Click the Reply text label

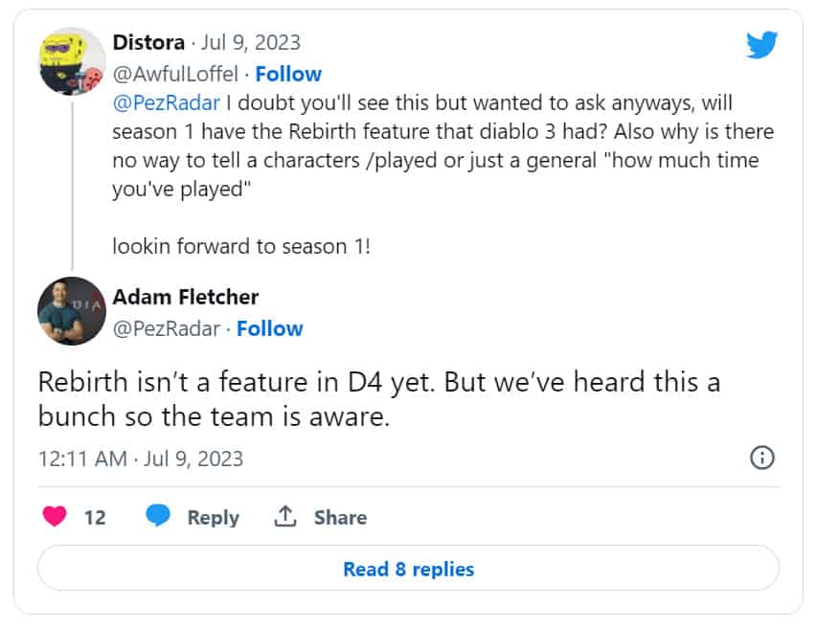coord(213,517)
